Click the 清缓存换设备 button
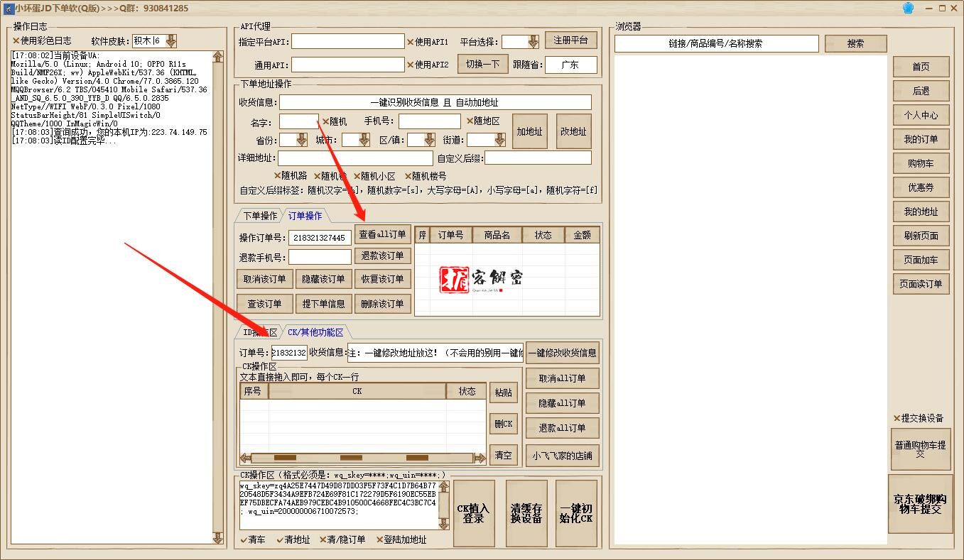The image size is (964, 560). (x=526, y=513)
